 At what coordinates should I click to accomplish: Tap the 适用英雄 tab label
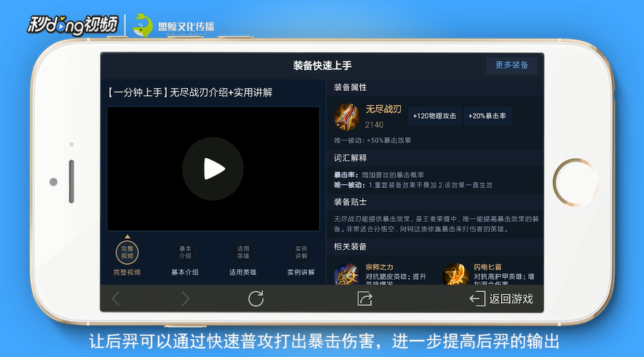(243, 273)
